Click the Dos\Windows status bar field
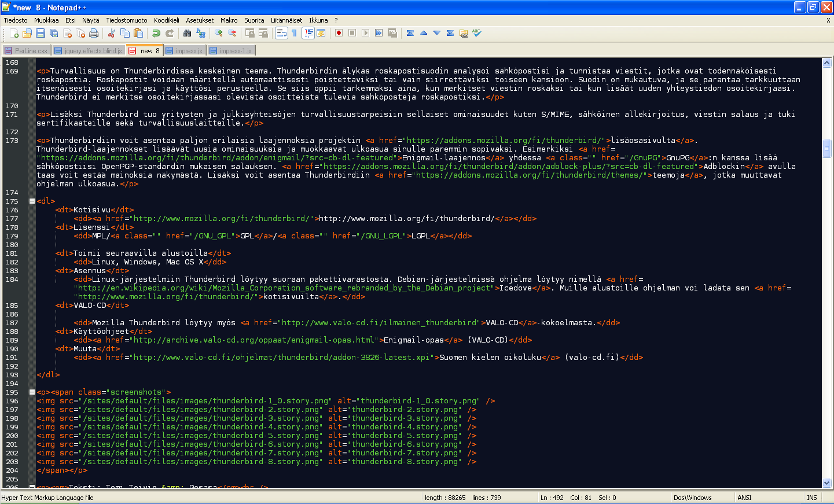 (x=693, y=498)
